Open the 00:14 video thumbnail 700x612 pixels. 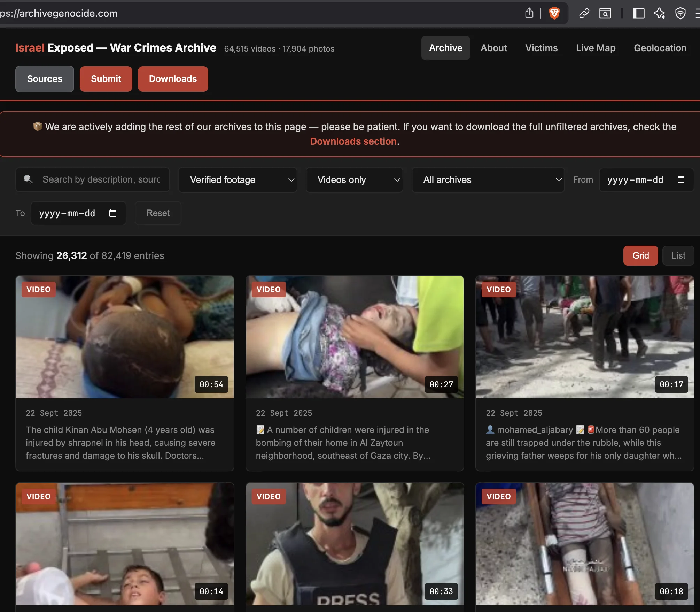tap(125, 544)
